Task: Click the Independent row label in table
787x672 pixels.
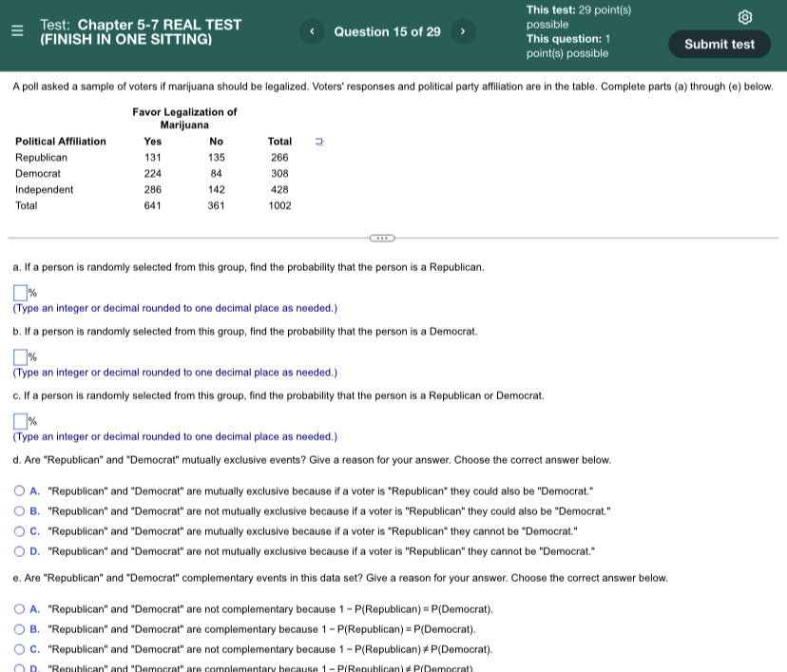Action: tap(44, 190)
